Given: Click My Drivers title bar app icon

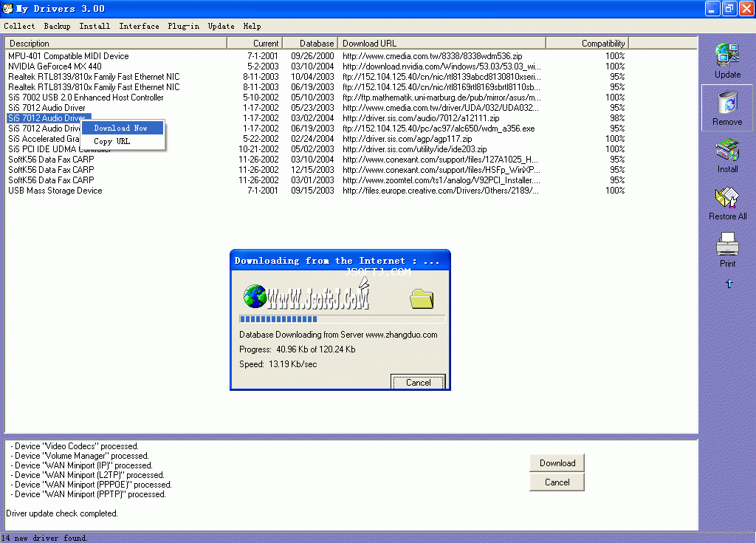Looking at the screenshot, I should [x=7, y=8].
